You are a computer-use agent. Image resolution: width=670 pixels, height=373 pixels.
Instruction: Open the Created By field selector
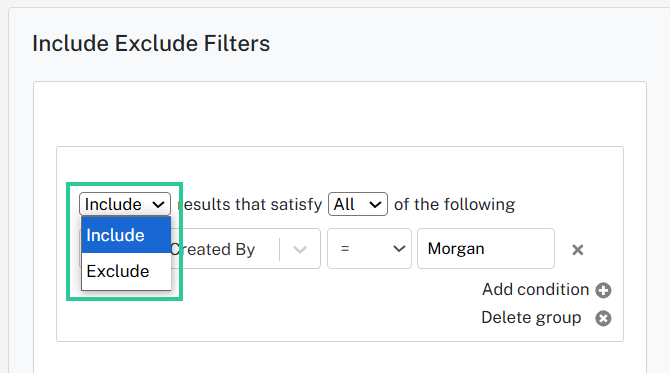coord(246,249)
